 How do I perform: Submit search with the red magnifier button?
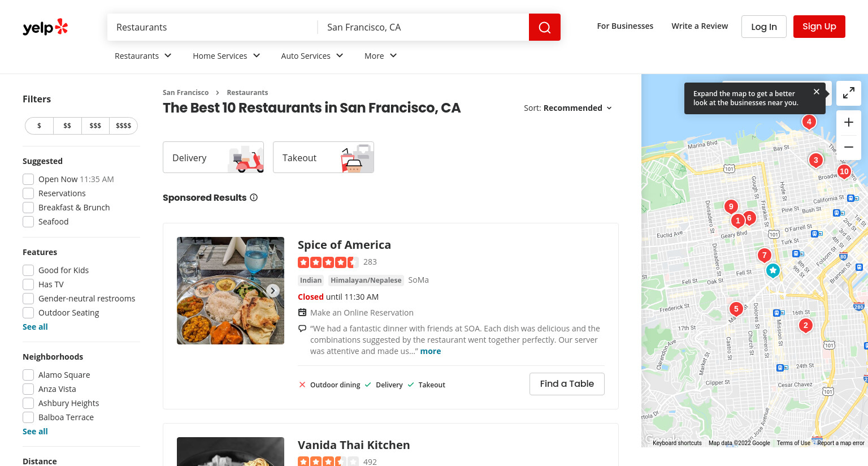(x=545, y=27)
